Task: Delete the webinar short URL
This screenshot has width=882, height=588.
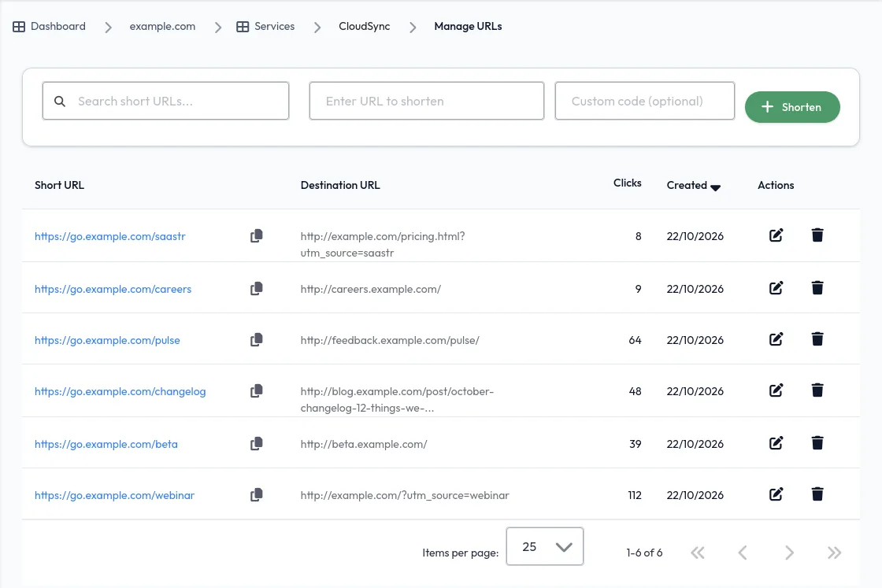Action: coord(817,494)
